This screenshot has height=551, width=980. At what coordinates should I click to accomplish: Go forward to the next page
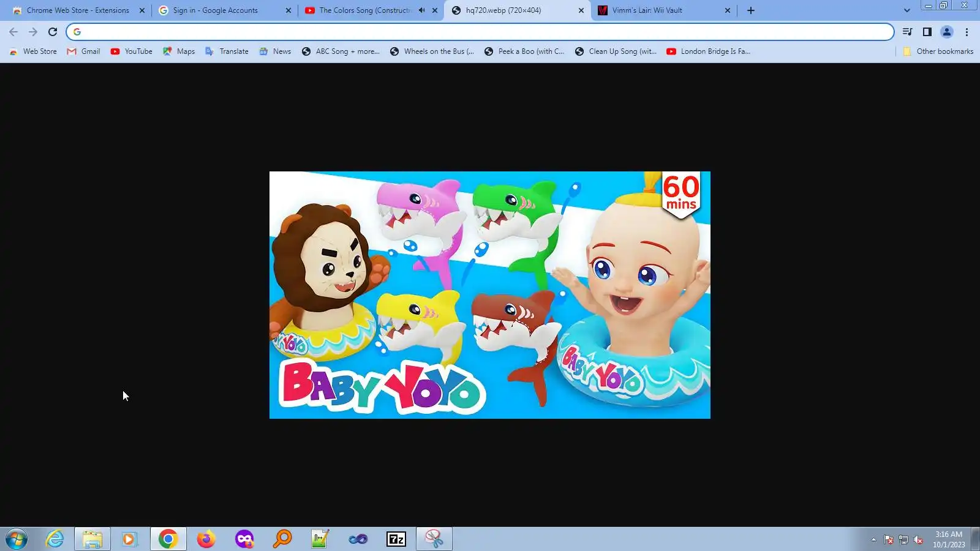(33, 32)
